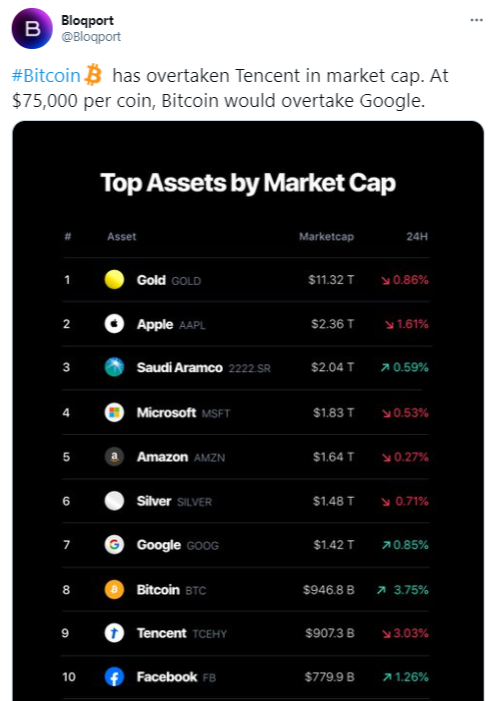
Task: Click the Google logo icon
Action: click(114, 545)
